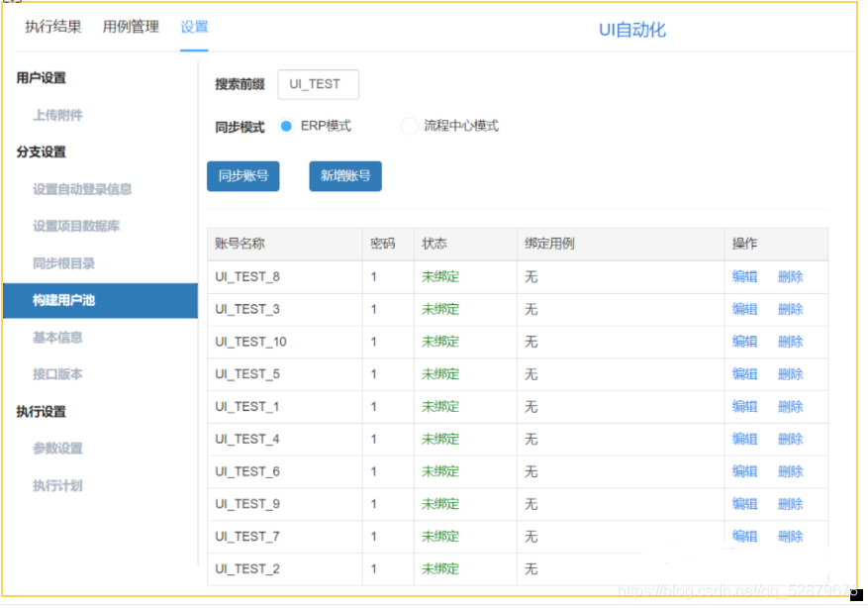Screen dimensions: 868x609
Task: Click the 同步账号 button
Action: click(243, 176)
